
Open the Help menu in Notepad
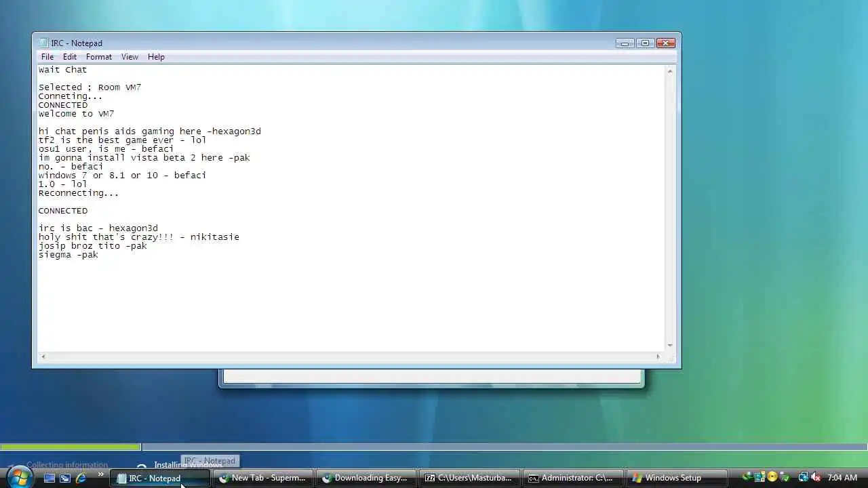pyautogui.click(x=156, y=57)
